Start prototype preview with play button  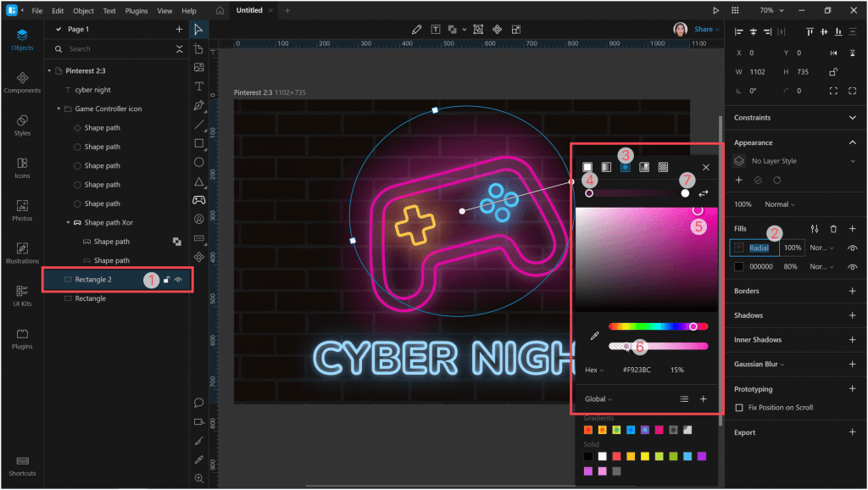pyautogui.click(x=715, y=10)
